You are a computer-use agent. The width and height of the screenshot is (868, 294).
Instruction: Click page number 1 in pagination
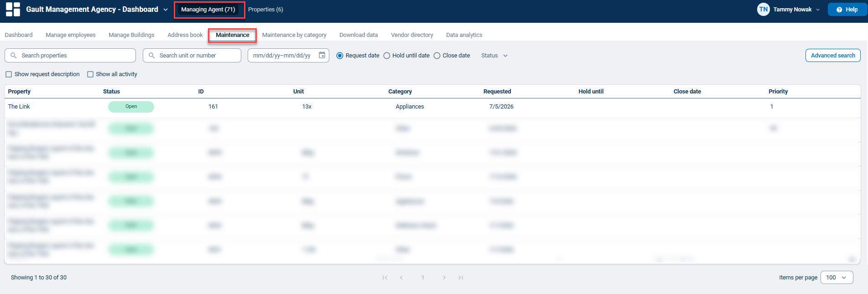click(x=423, y=277)
